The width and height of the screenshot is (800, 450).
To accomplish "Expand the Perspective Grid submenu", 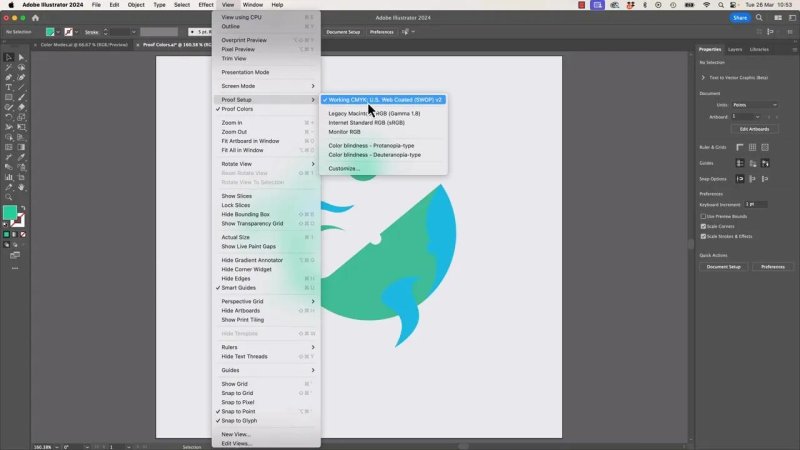I will (266, 302).
